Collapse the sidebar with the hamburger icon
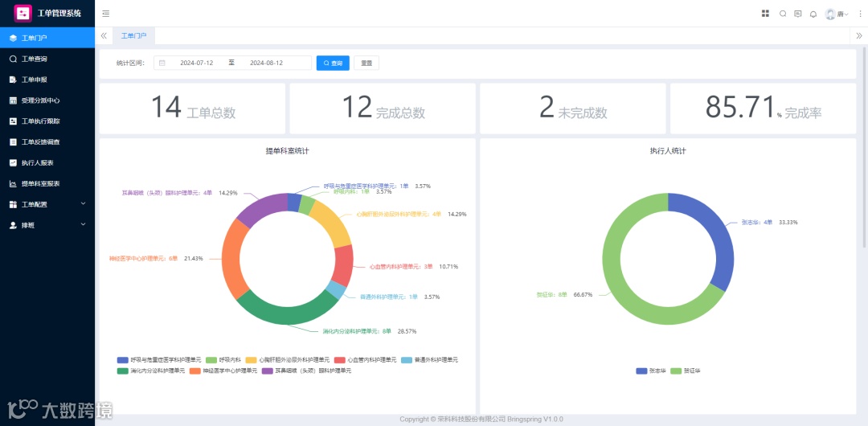Screen dimensions: 868x426 (x=106, y=14)
